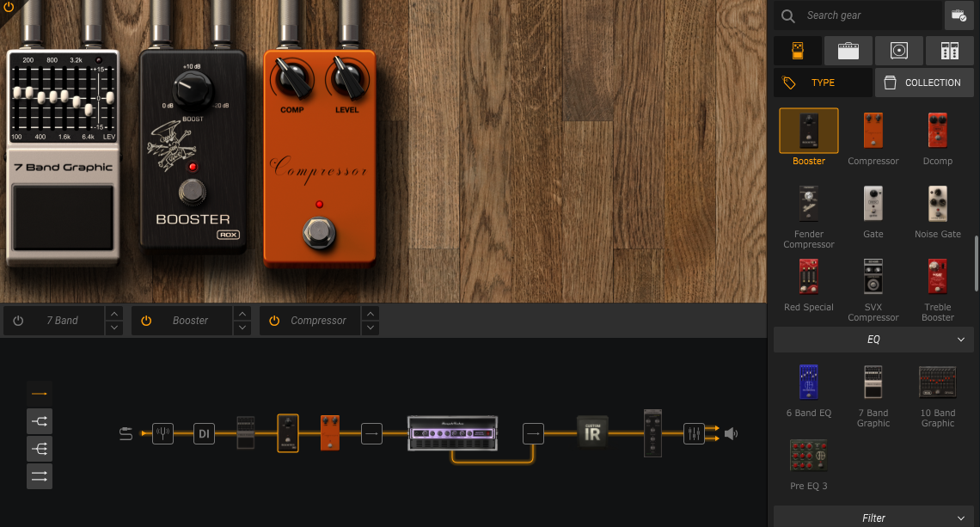Switch to TYPE browsing view
Image resolution: width=980 pixels, height=527 pixels.
pyautogui.click(x=823, y=83)
